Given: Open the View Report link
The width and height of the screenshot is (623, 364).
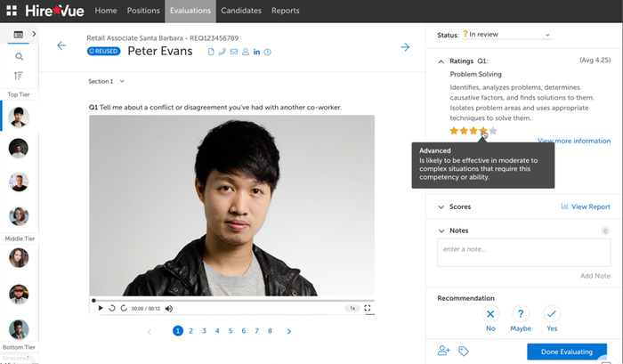Looking at the screenshot, I should (586, 206).
